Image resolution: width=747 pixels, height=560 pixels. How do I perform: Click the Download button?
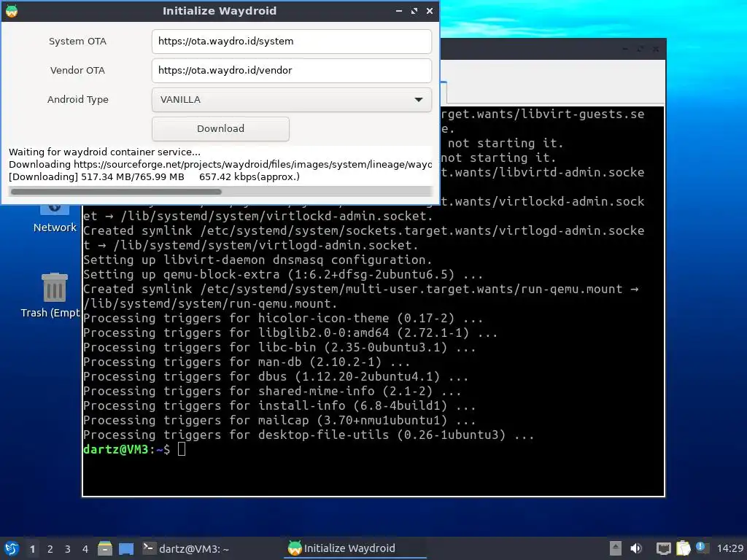[x=220, y=128]
